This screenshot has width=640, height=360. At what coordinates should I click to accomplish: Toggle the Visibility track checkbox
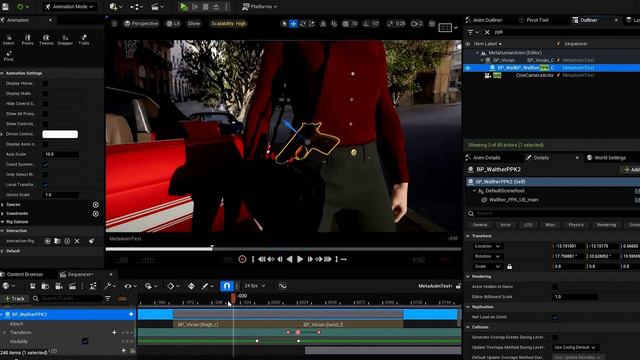pyautogui.click(x=85, y=341)
